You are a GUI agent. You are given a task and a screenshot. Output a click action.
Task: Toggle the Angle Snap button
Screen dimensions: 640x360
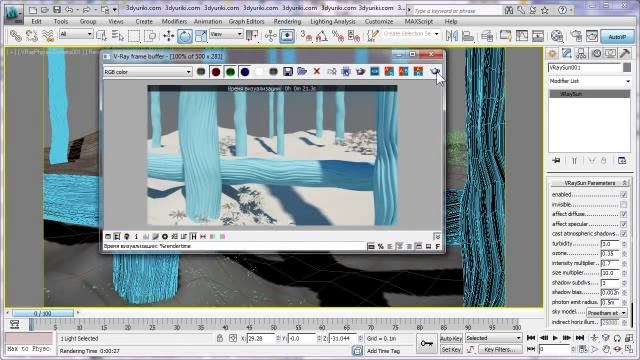[x=322, y=36]
